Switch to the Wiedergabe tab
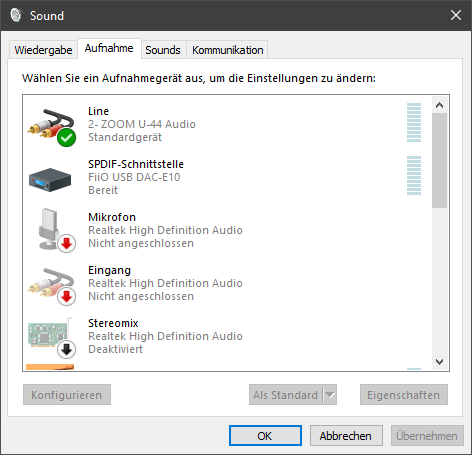Image resolution: width=472 pixels, height=455 pixels. [x=43, y=50]
